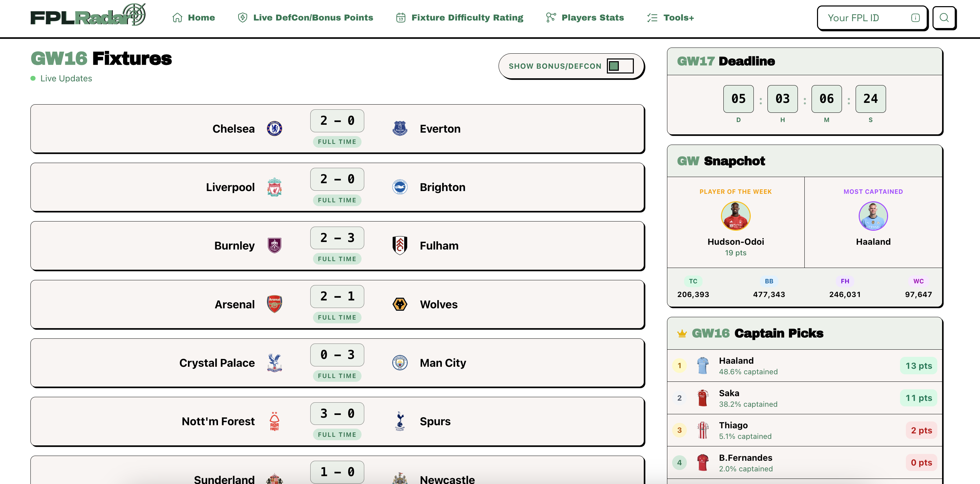Click the Man City club crest
This screenshot has height=484, width=980.
pos(399,363)
